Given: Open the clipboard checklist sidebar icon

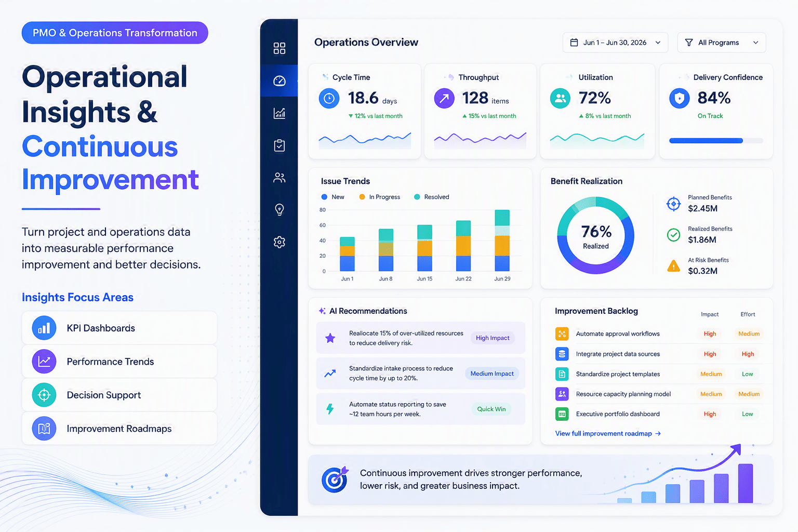Looking at the screenshot, I should coord(280,145).
